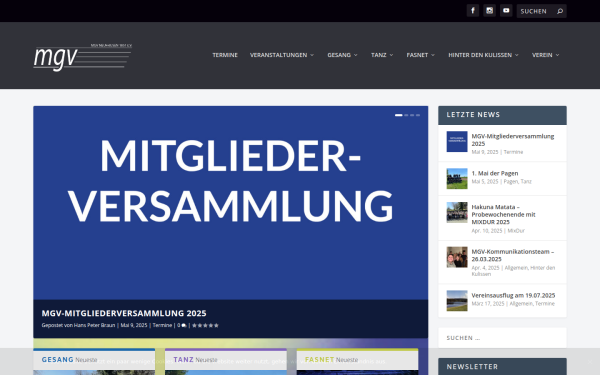Open the Veranstaltungen menu
The image size is (600, 375).
click(x=279, y=55)
